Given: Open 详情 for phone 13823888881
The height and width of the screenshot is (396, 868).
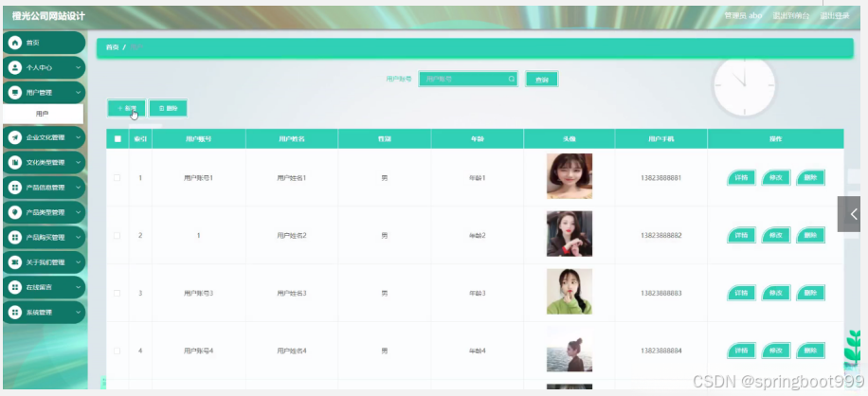Looking at the screenshot, I should [741, 178].
